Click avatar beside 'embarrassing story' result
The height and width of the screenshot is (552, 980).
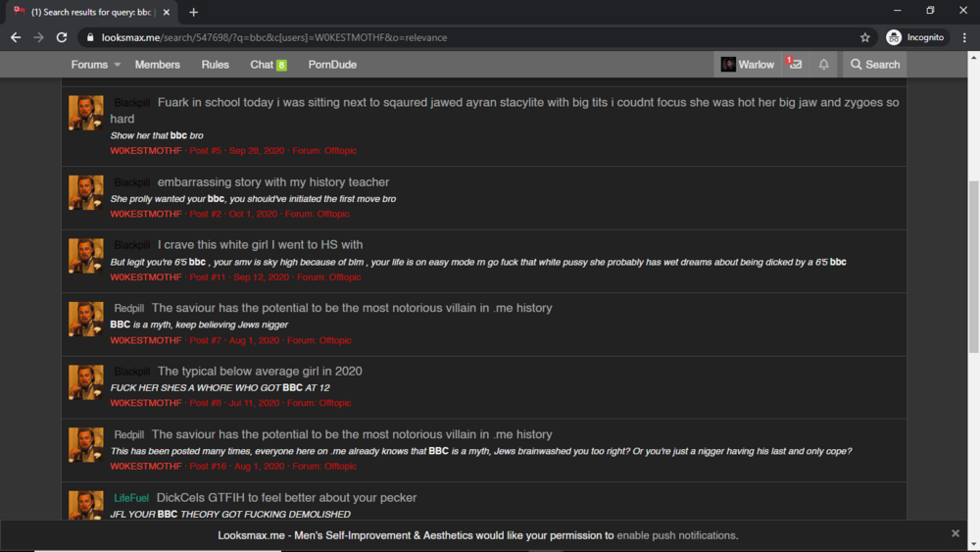(85, 192)
